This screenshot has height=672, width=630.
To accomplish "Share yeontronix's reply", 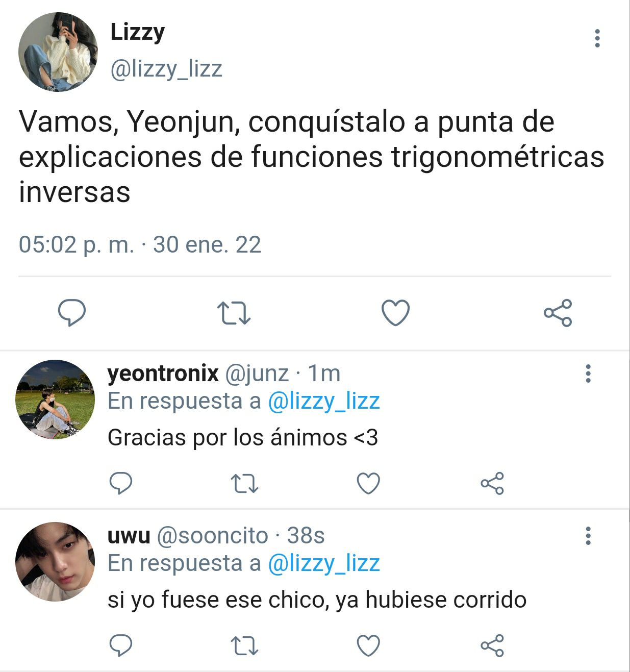I will (492, 483).
